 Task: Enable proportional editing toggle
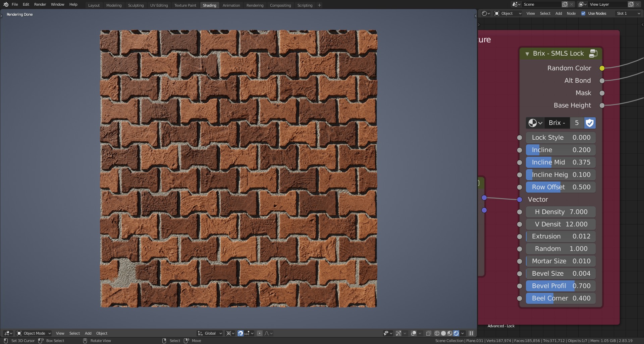259,333
